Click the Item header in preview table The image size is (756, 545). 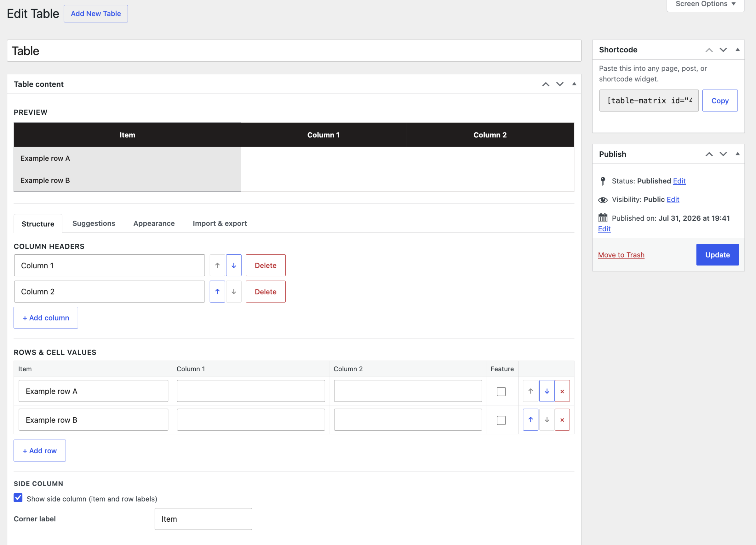127,135
